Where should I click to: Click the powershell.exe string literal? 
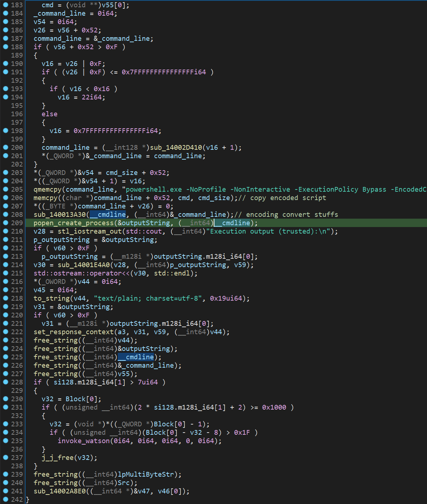(274, 190)
